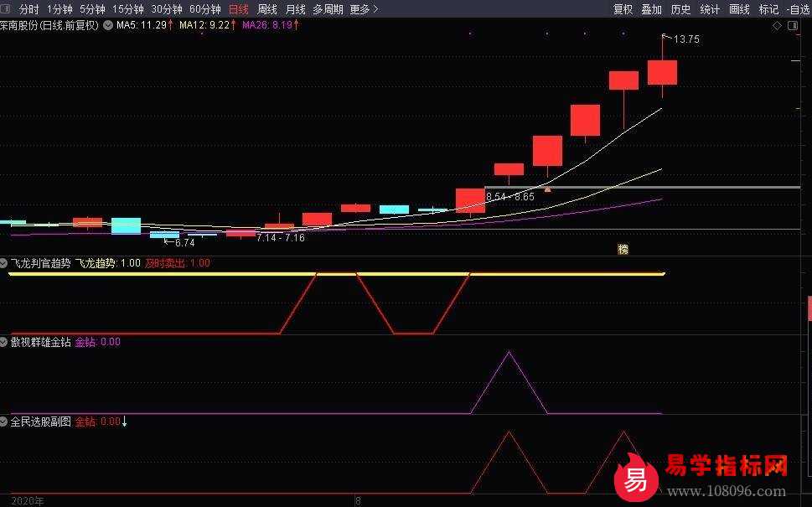Viewport: 812px width, 507px height.
Task: Expand the 更多 period options
Action: point(364,9)
